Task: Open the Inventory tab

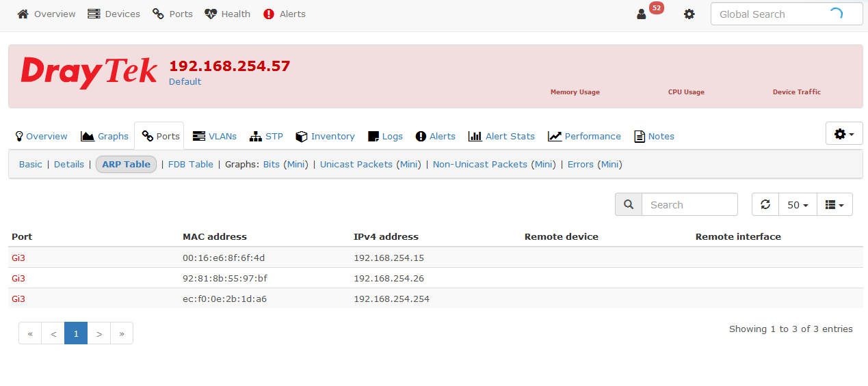Action: coord(325,137)
